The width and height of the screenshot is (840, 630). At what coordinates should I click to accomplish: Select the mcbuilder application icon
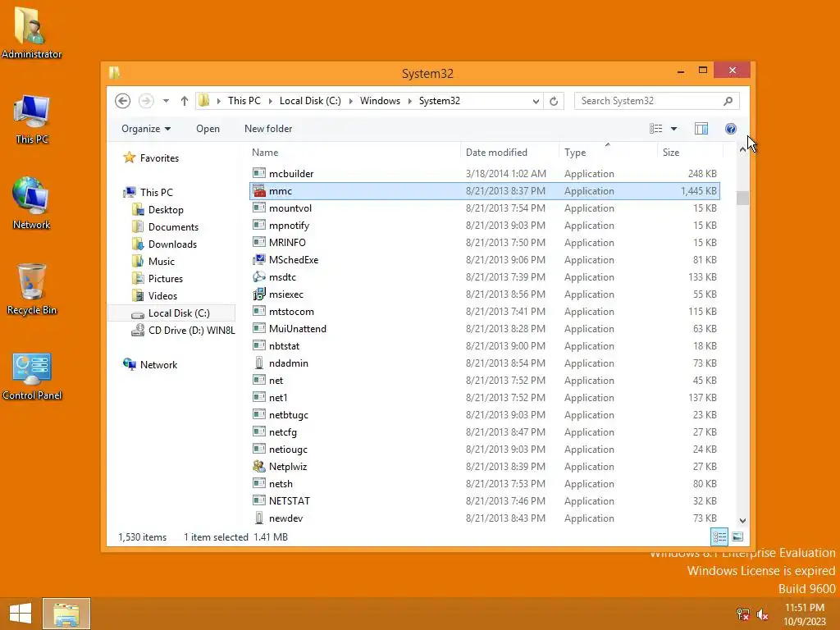click(x=259, y=173)
